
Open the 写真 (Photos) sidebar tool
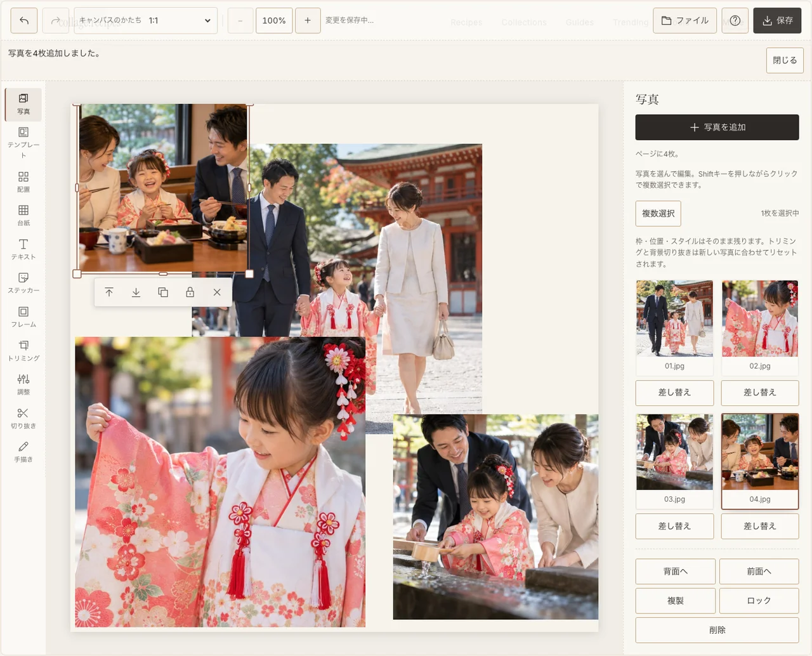coord(23,105)
